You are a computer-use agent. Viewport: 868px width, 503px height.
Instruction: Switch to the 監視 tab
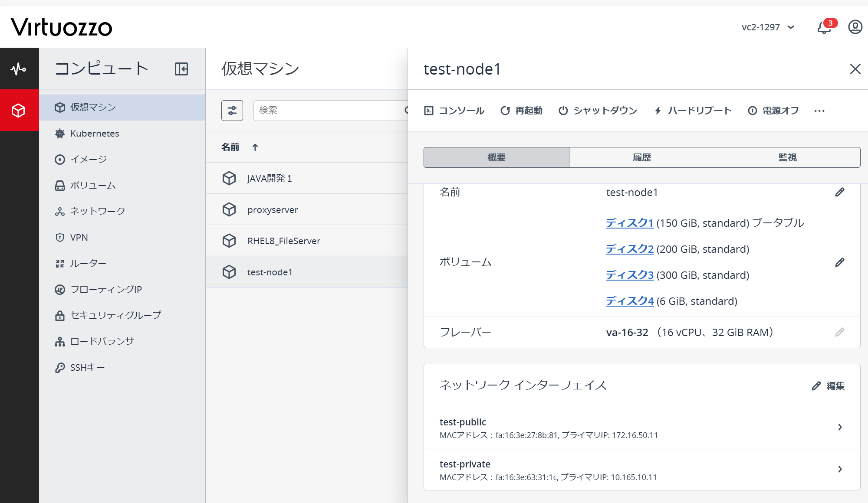click(x=787, y=157)
